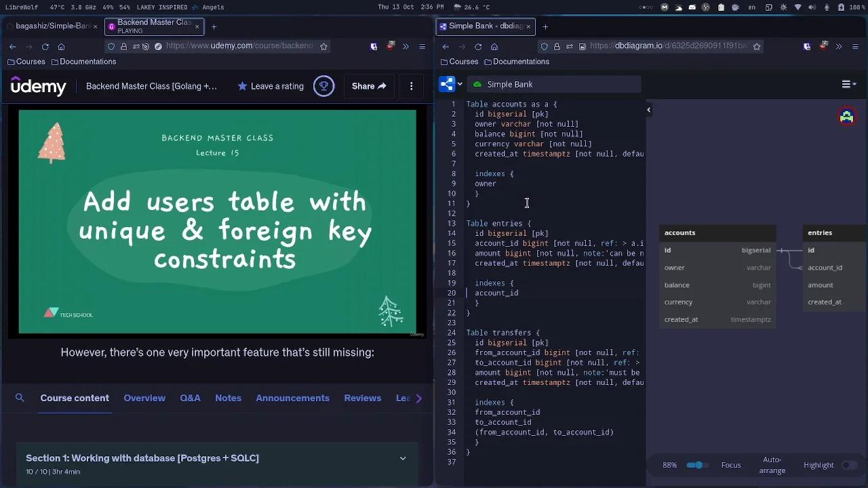
Task: Collapse Section 1: Working with database
Action: (x=403, y=458)
